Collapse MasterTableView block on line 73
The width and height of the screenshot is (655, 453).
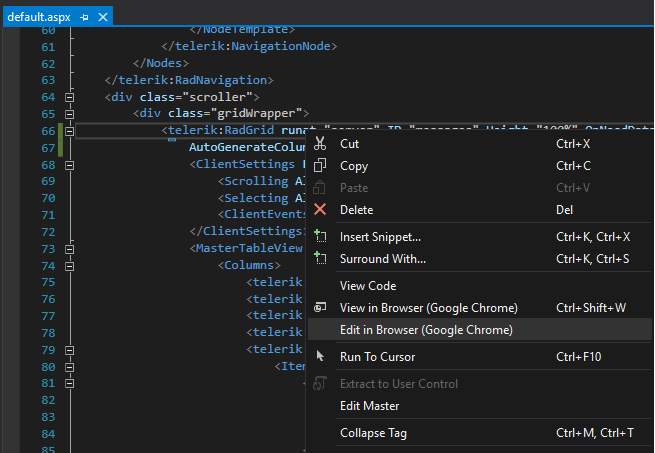[69, 249]
